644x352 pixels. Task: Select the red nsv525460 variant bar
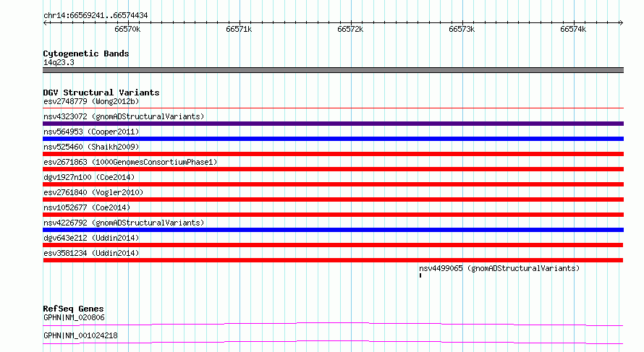click(x=333, y=154)
